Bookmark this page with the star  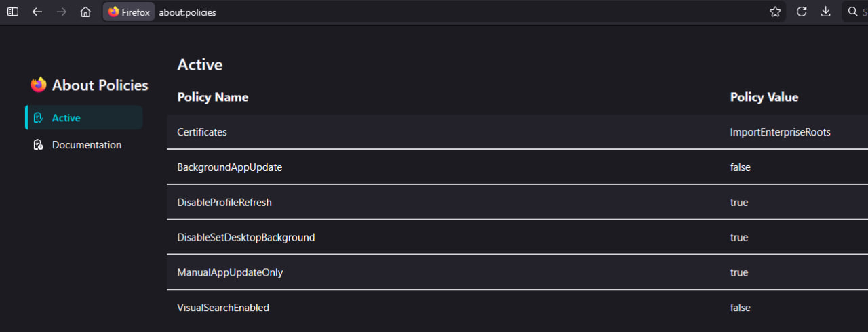click(x=775, y=12)
